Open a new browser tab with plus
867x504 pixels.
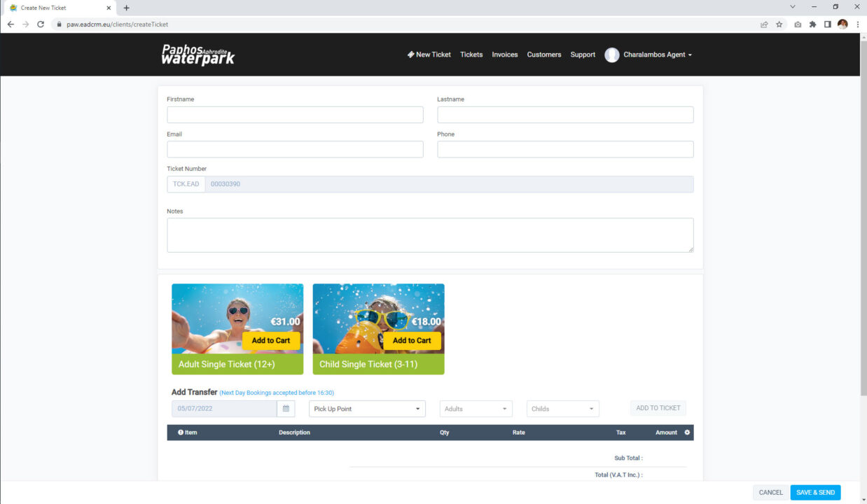point(126,8)
